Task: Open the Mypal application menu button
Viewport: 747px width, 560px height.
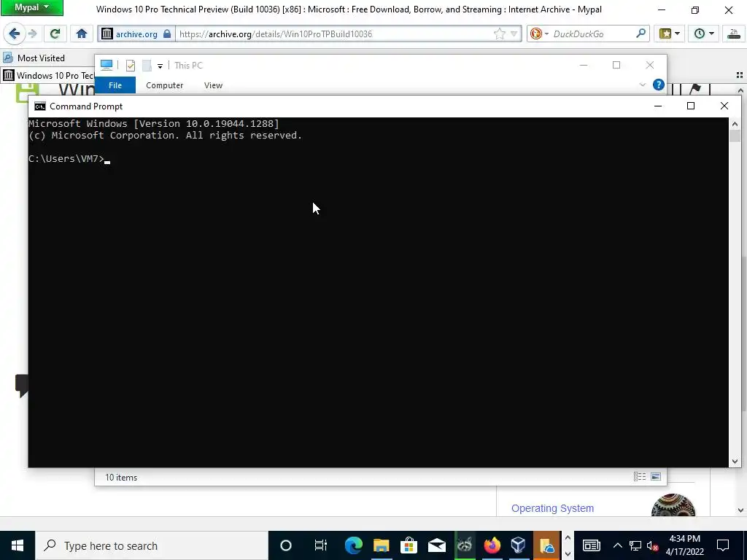Action: click(x=31, y=7)
